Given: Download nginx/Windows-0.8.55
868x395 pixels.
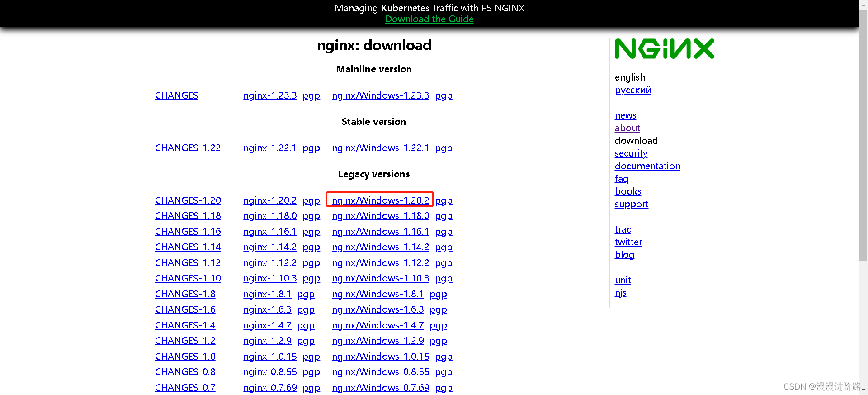Looking at the screenshot, I should (x=380, y=372).
